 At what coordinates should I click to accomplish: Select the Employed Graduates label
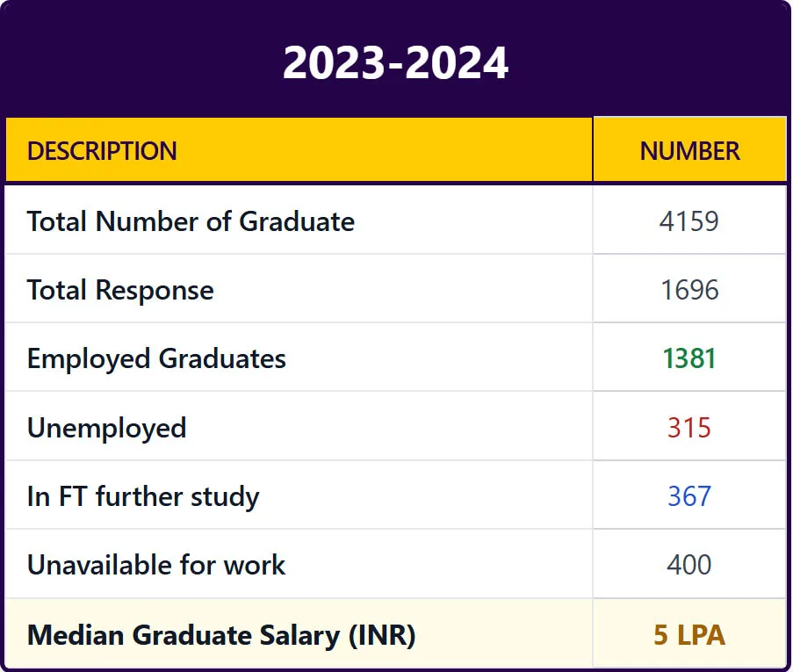[x=156, y=358]
